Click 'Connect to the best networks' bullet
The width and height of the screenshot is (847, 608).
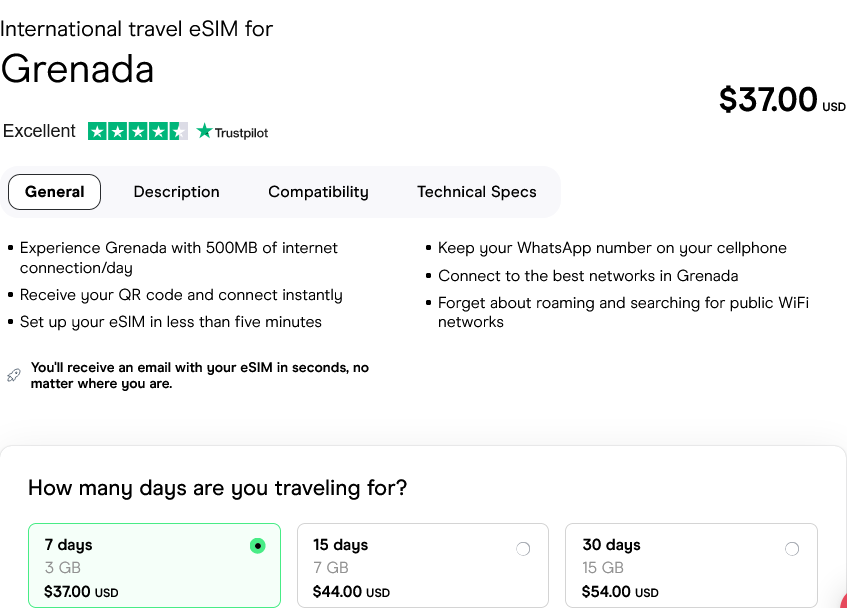(588, 276)
